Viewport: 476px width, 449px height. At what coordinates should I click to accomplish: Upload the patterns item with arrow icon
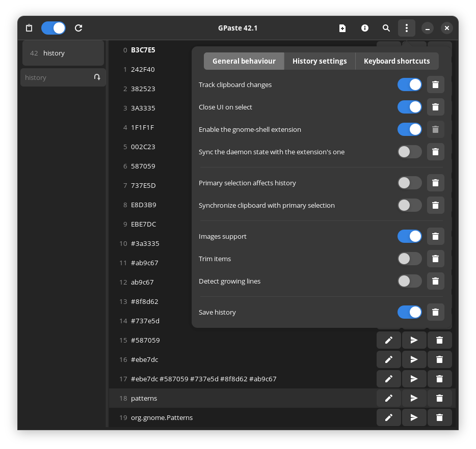[414, 399]
